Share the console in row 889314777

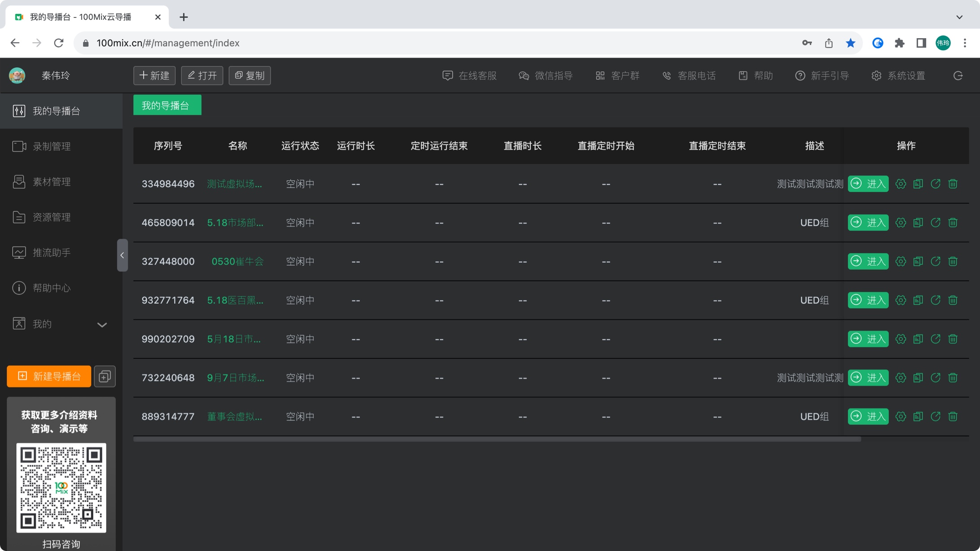click(x=936, y=416)
